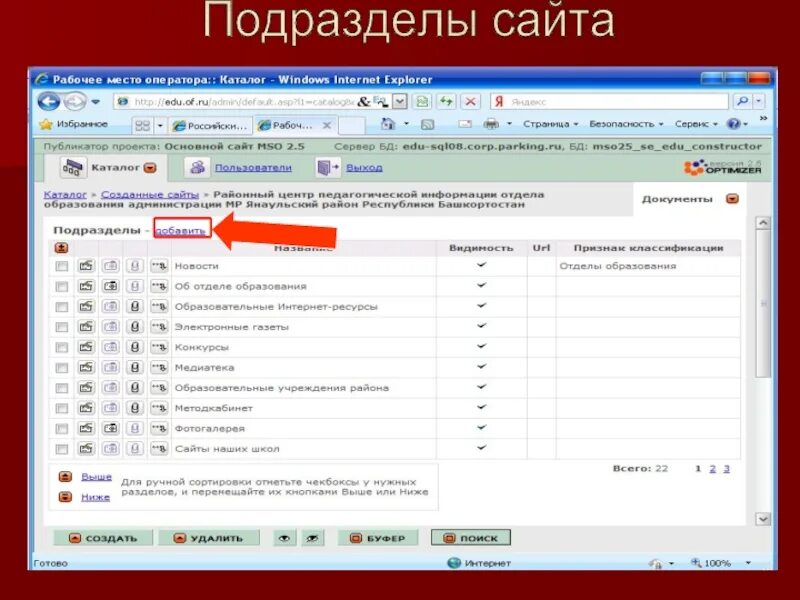Check the Образовательные Интернет-ресурсы checkbox
Screen dimensions: 800x600
tap(62, 307)
